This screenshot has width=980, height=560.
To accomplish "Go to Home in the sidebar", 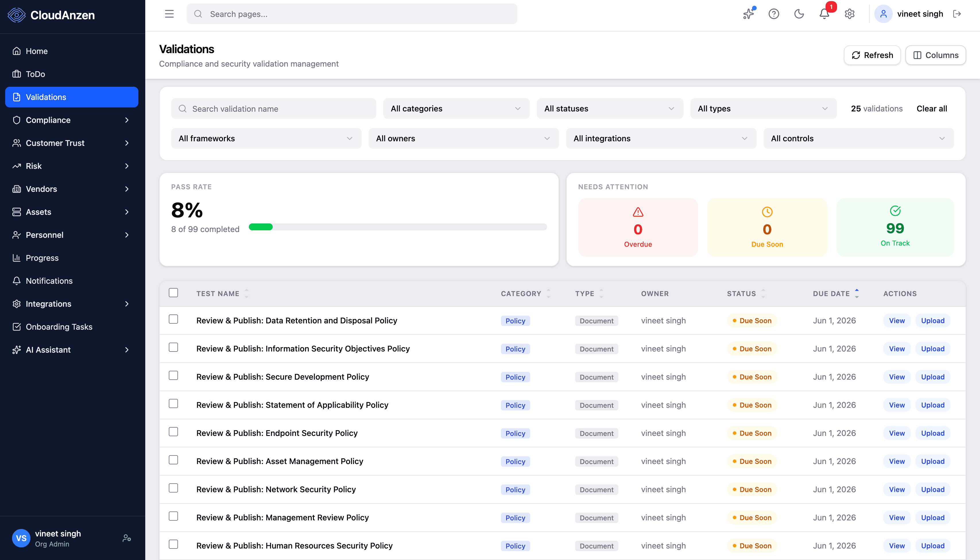I will click(71, 51).
